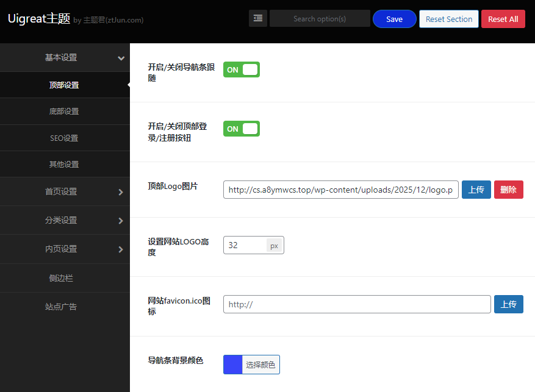The image size is (535, 392).
Task: Open the navigation bar 选择颜色 color picker
Action: [x=260, y=364]
